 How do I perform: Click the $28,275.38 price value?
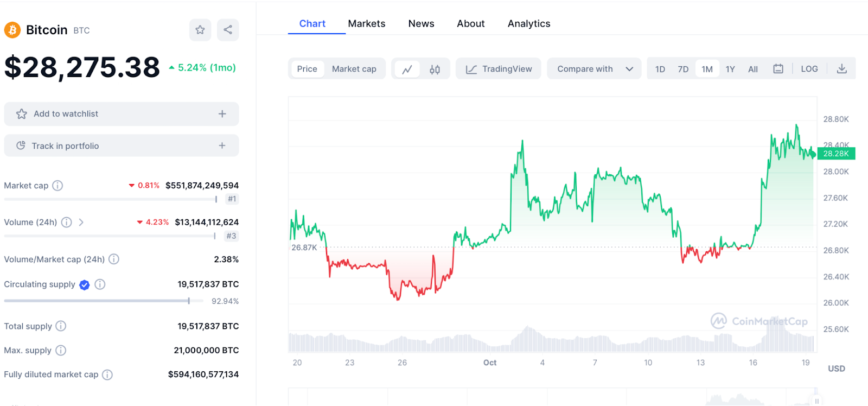coord(82,67)
